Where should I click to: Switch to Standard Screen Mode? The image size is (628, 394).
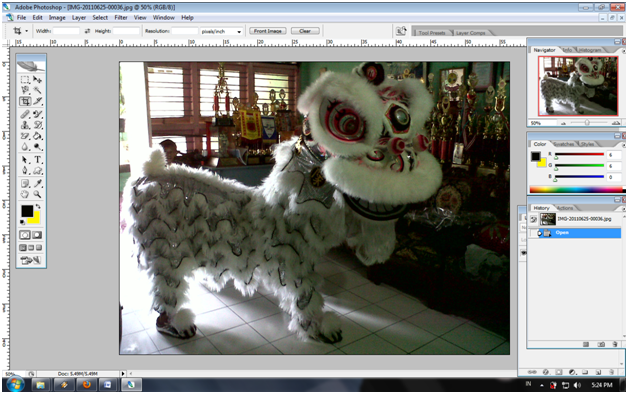(23, 248)
